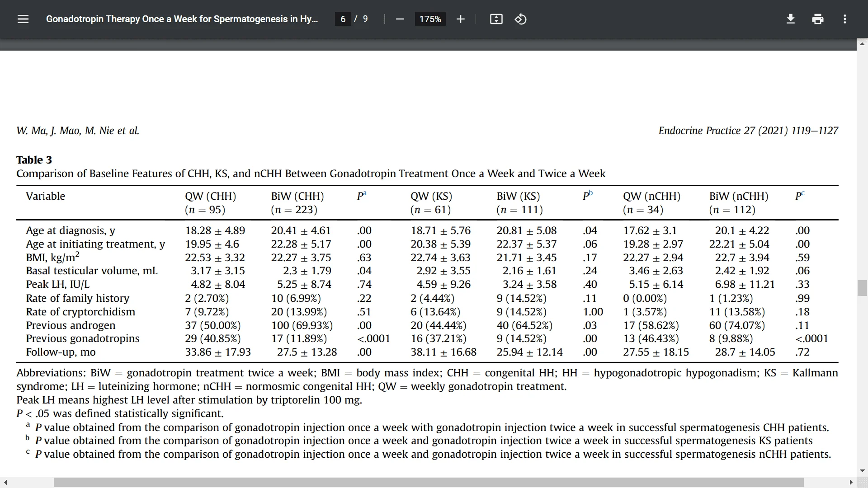This screenshot has height=488, width=868.
Task: Click the scroll down arrow
Action: tap(862, 471)
